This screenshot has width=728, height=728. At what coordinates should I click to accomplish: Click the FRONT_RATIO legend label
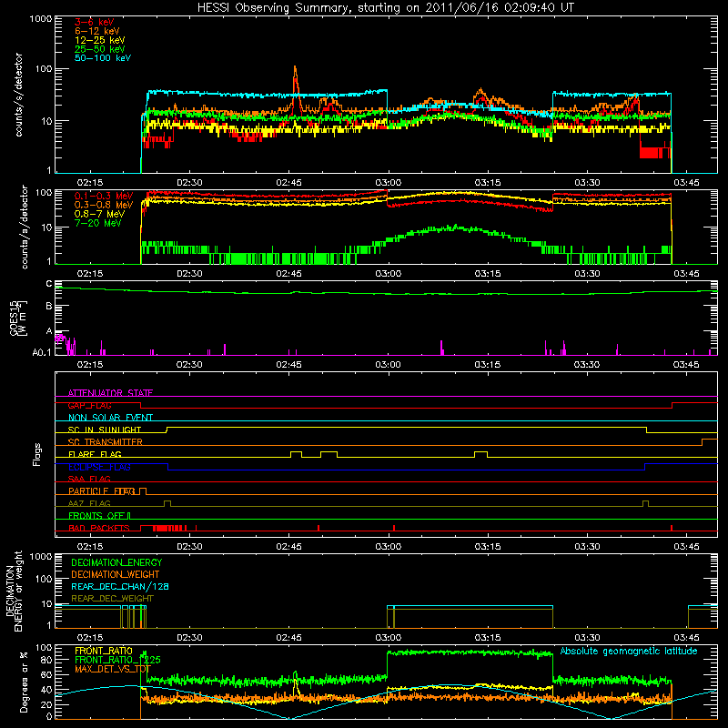(x=104, y=651)
